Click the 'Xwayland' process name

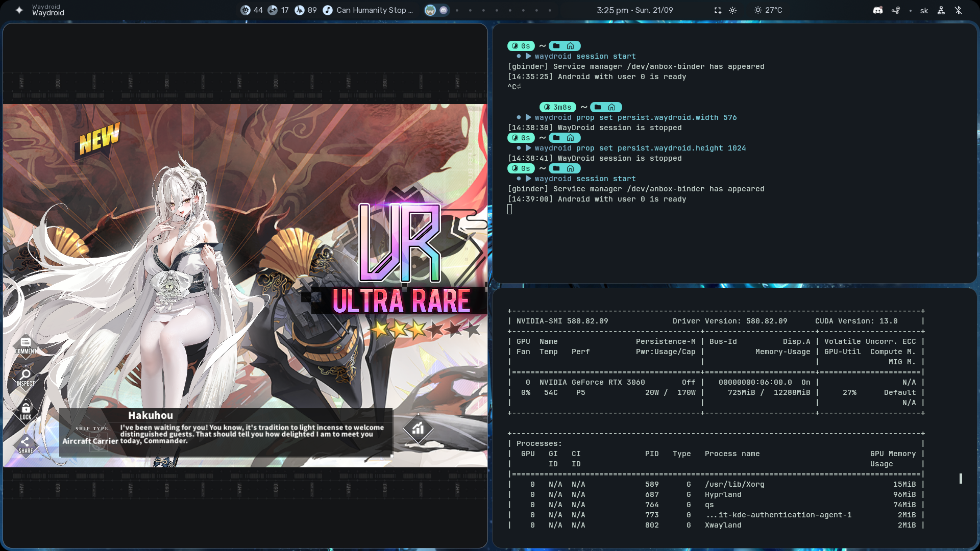pyautogui.click(x=723, y=525)
